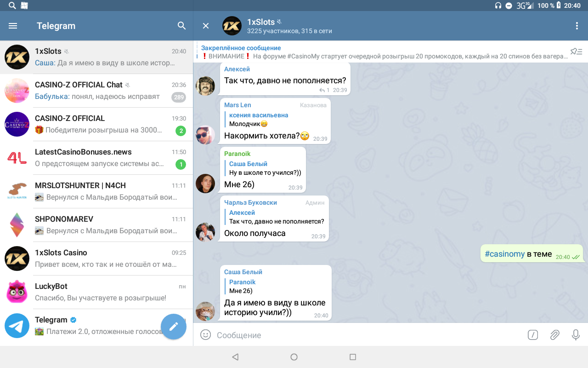Click the status bar search icon
The width and height of the screenshot is (588, 368).
[12, 6]
